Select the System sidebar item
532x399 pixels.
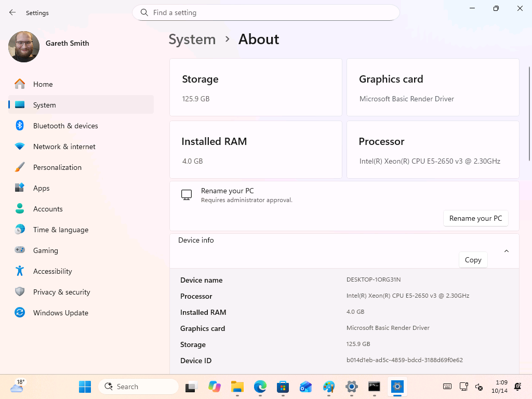coord(81,105)
